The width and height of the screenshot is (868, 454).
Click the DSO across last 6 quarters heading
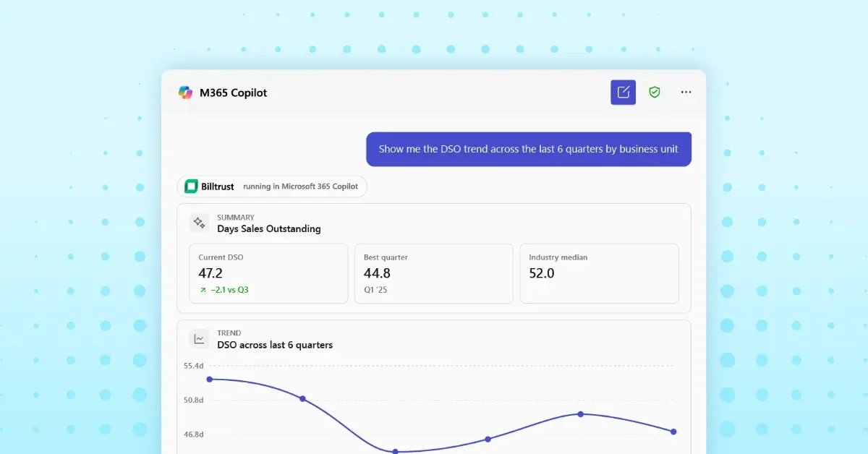[x=275, y=345]
